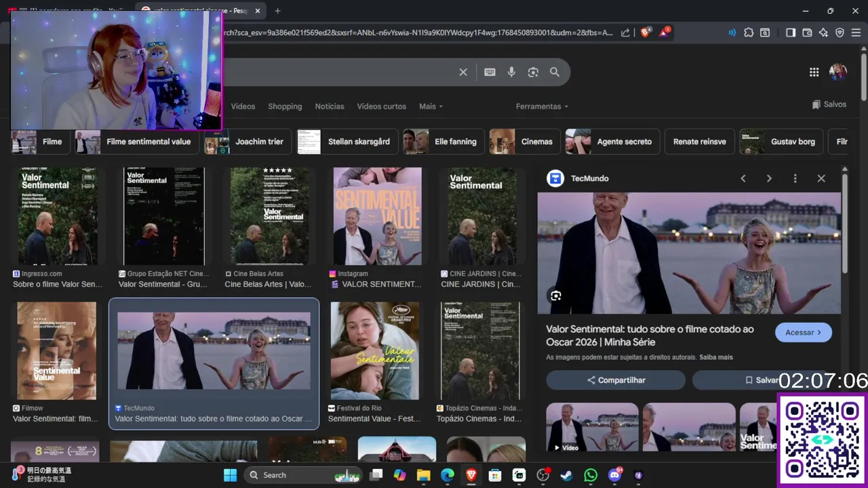Viewport: 868px width, 488px height.
Task: Click the blue media sound indicator icon
Action: click(732, 33)
